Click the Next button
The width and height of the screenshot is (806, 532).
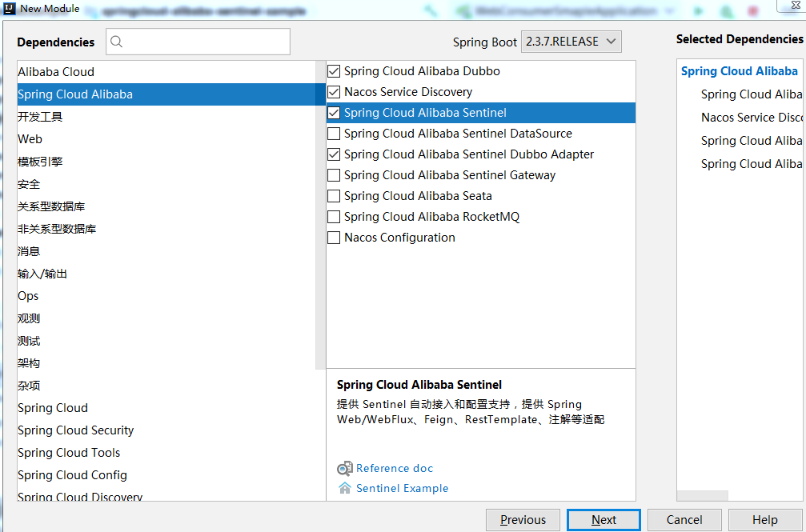(x=603, y=520)
